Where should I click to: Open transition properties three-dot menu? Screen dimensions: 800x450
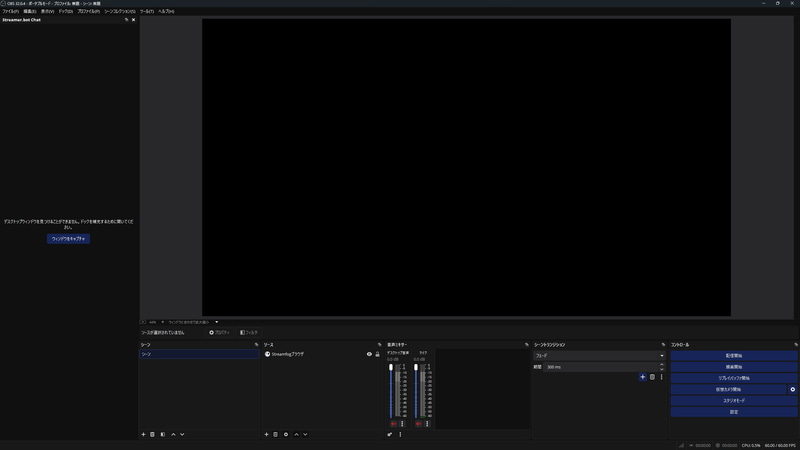point(662,377)
